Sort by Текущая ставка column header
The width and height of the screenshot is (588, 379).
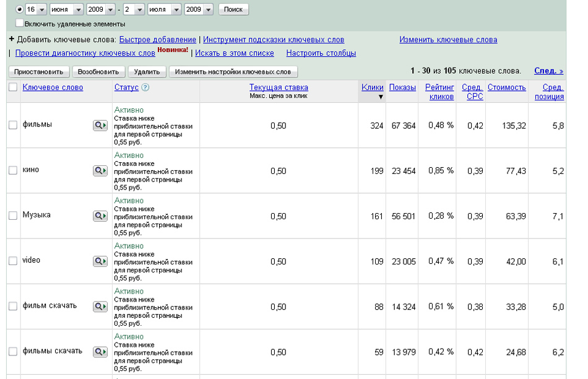click(x=279, y=87)
